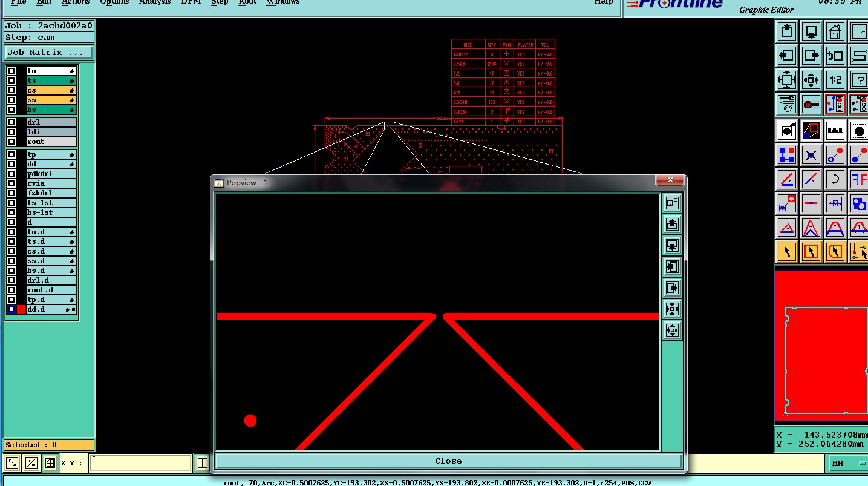Click the red-blue horizontal segment icon

(x=811, y=203)
